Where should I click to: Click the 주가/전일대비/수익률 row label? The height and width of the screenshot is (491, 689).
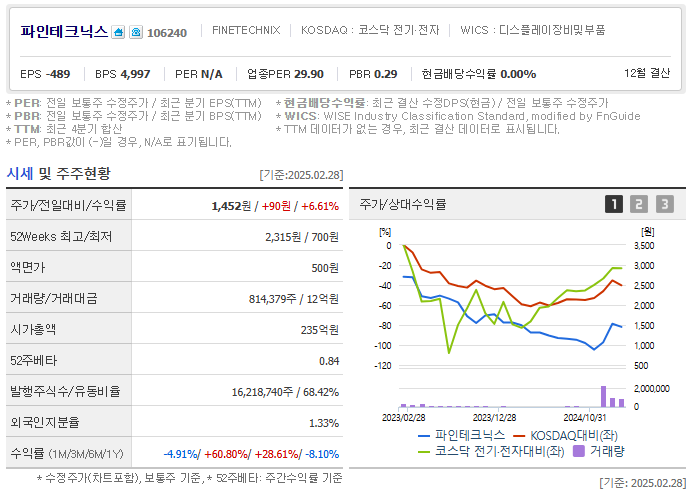68,205
